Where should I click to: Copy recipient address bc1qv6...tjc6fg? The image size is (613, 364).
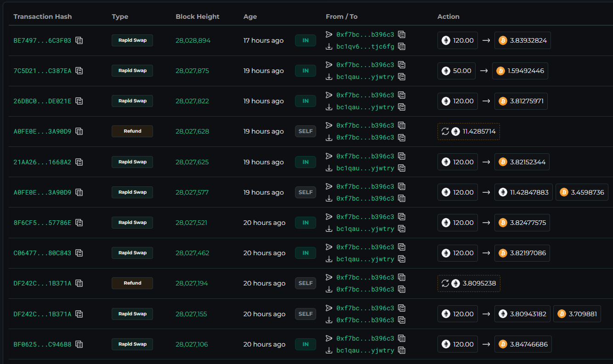402,46
